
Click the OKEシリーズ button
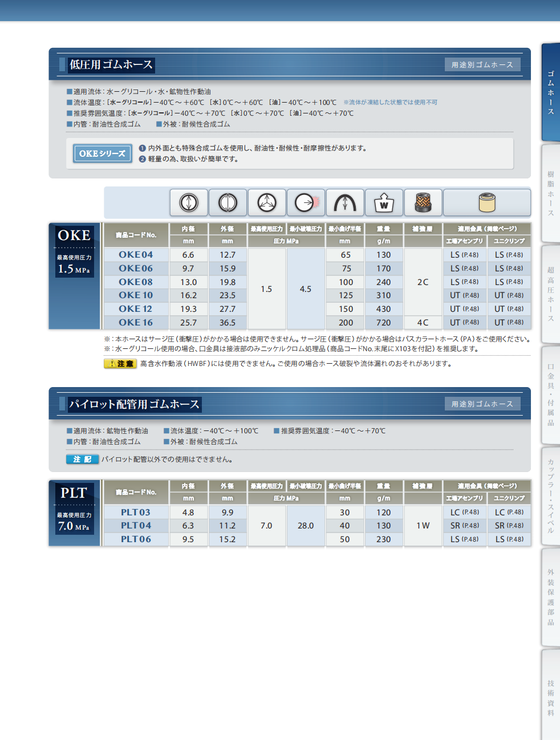pos(102,153)
